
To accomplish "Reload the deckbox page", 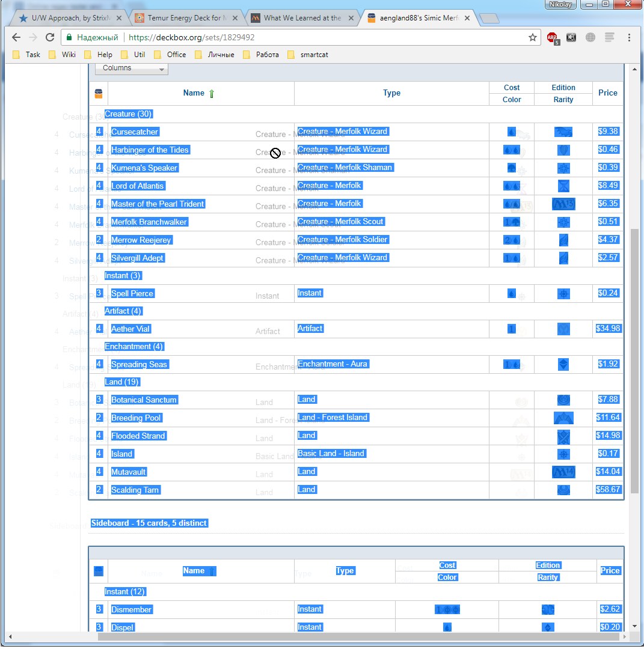I will coord(50,37).
